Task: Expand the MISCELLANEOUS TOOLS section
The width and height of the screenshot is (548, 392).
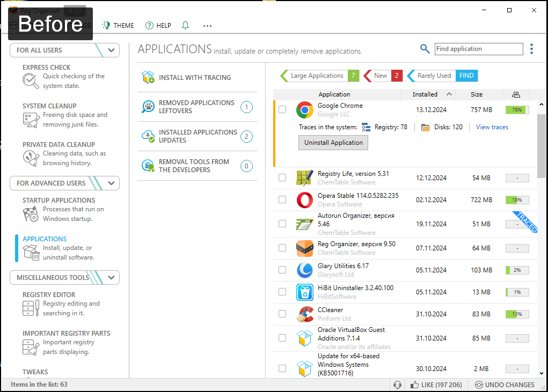Action: click(111, 277)
